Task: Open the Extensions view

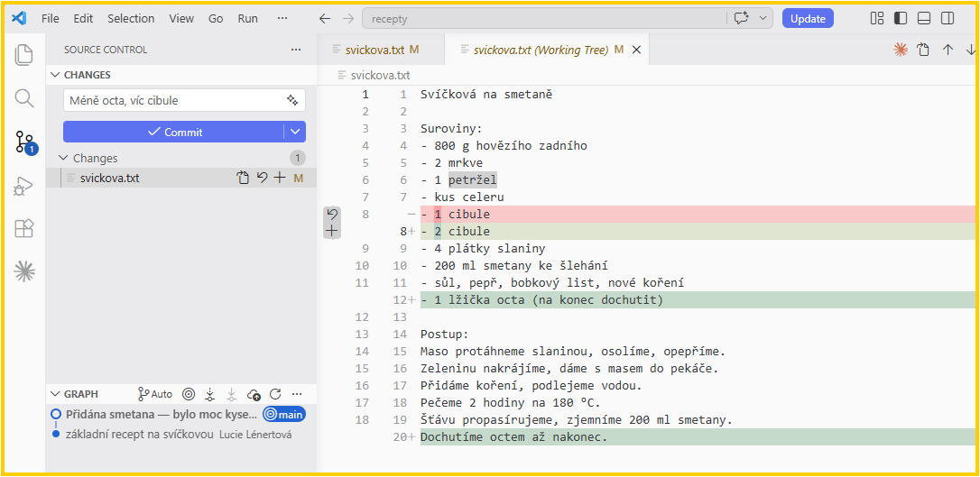Action: pyautogui.click(x=23, y=228)
